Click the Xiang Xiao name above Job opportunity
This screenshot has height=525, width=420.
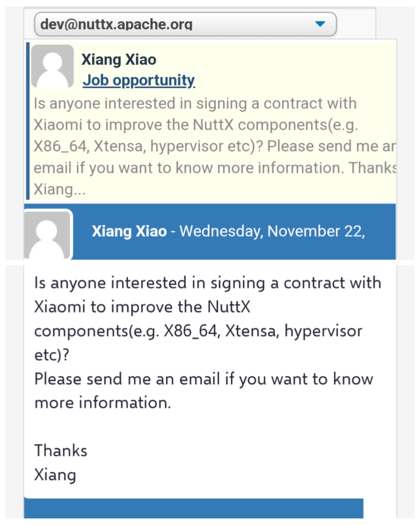[x=119, y=59]
